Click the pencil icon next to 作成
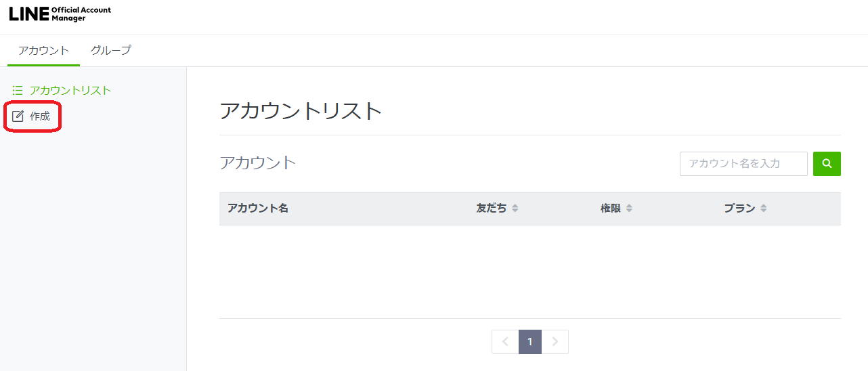Viewport: 868px width, 371px height. pos(18,116)
